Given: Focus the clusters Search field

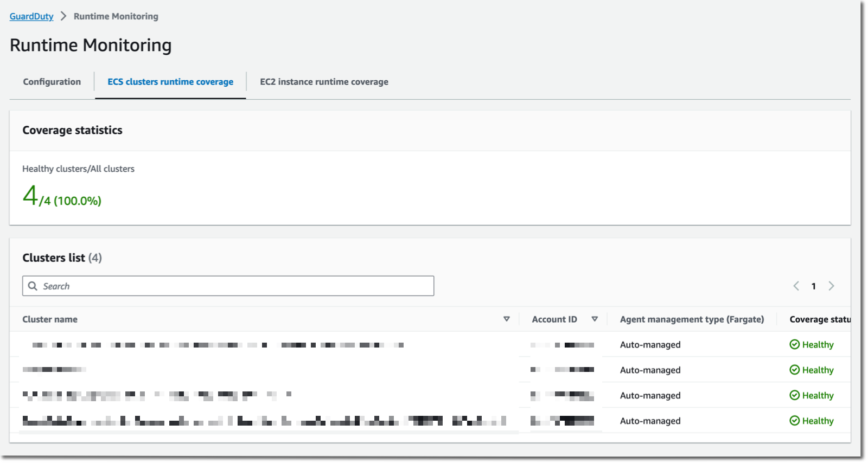Looking at the screenshot, I should (228, 286).
